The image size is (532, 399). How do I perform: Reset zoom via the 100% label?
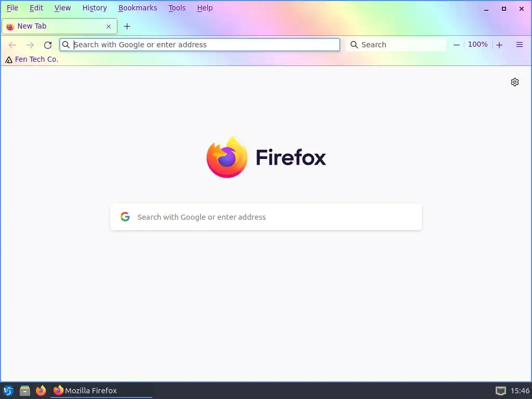click(478, 45)
